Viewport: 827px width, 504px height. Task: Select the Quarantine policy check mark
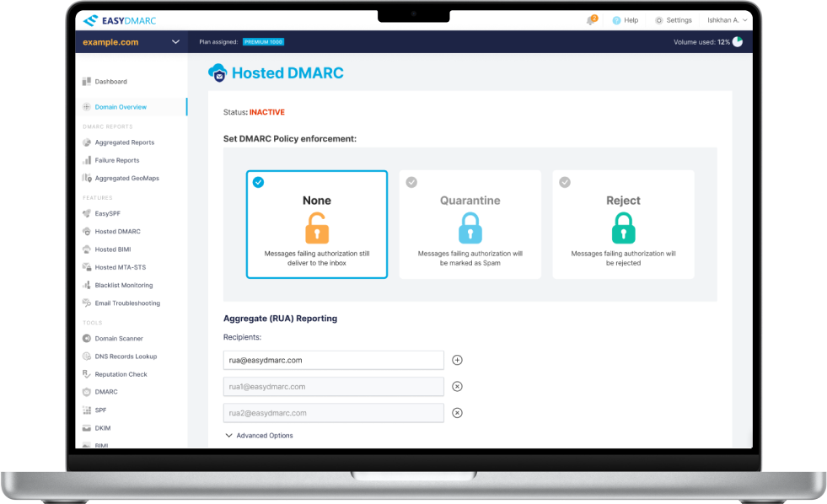point(411,182)
